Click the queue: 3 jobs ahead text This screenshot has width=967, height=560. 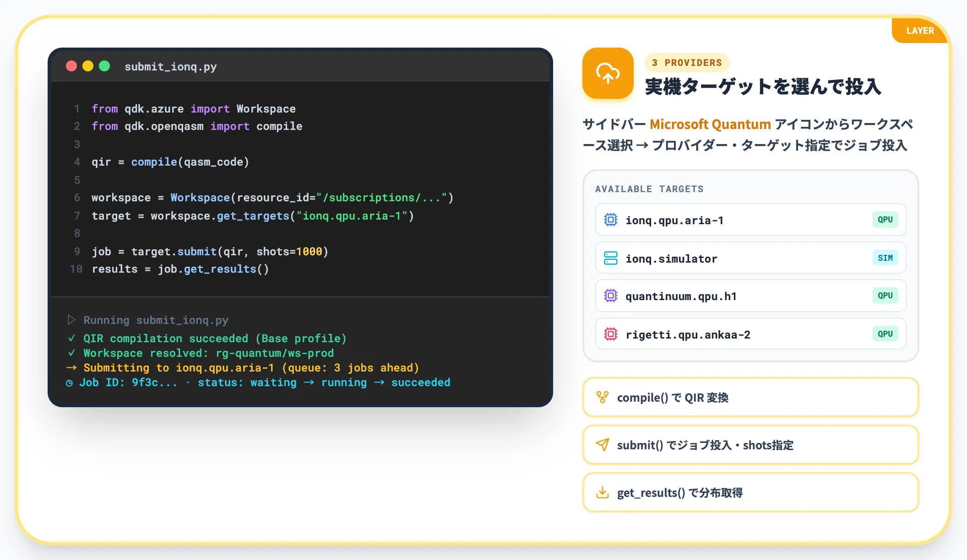350,368
